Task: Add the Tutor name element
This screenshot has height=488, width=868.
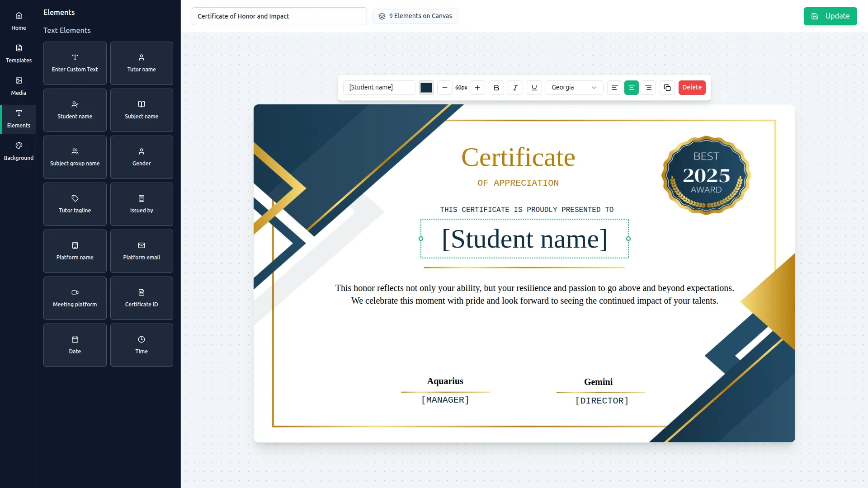Action: [x=142, y=63]
